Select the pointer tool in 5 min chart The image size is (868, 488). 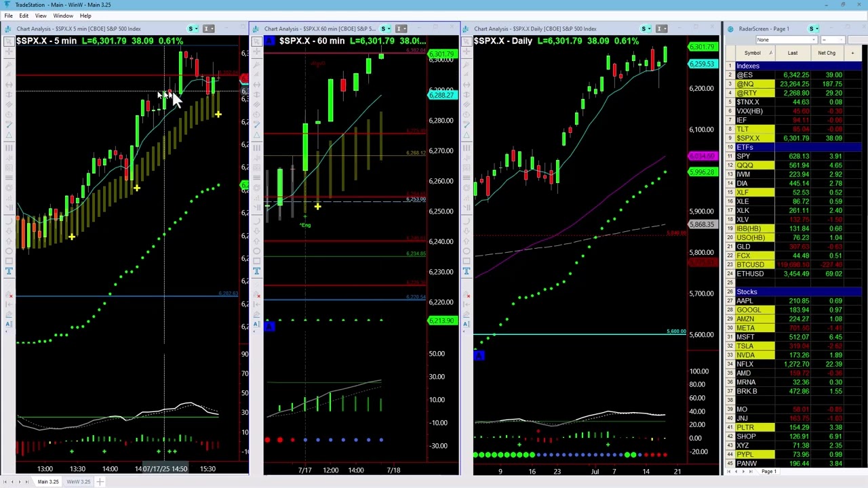(9, 42)
